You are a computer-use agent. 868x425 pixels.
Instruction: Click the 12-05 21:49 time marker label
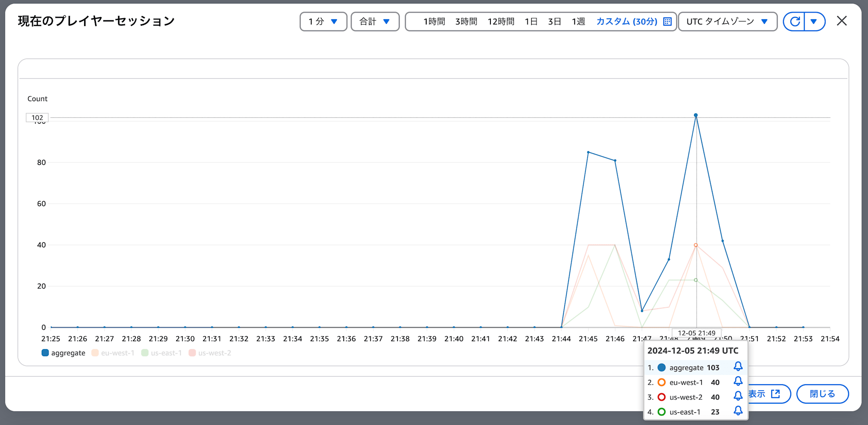point(697,333)
